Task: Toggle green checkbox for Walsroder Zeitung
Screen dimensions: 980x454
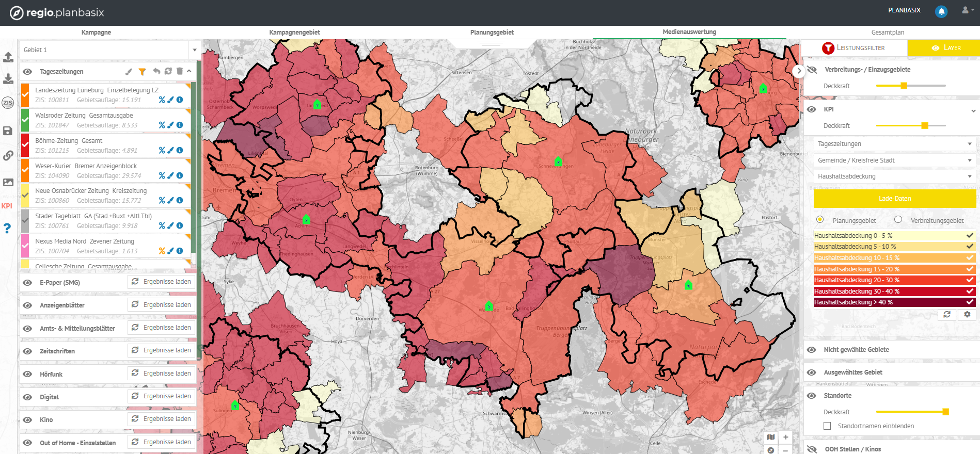Action: point(25,120)
